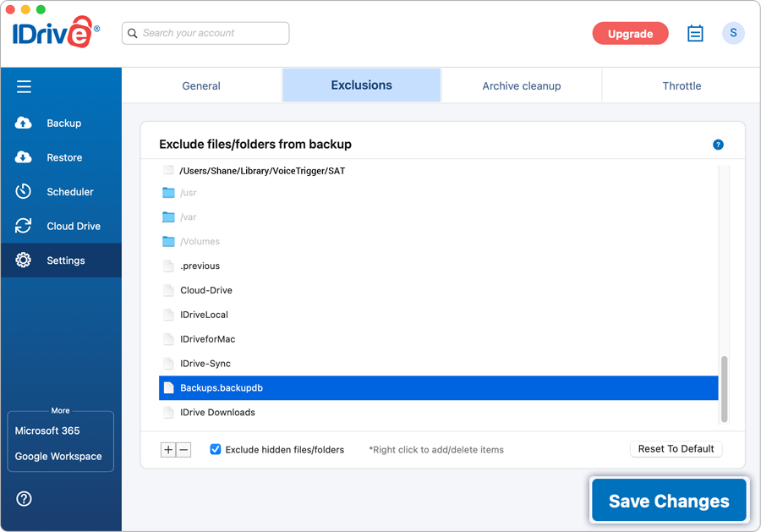Remove exclusion with the minus button
This screenshot has height=532, width=761.
[x=183, y=450]
